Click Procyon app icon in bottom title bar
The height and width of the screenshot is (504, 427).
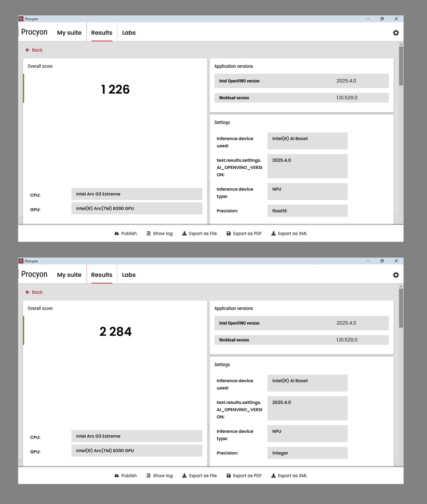(x=21, y=261)
